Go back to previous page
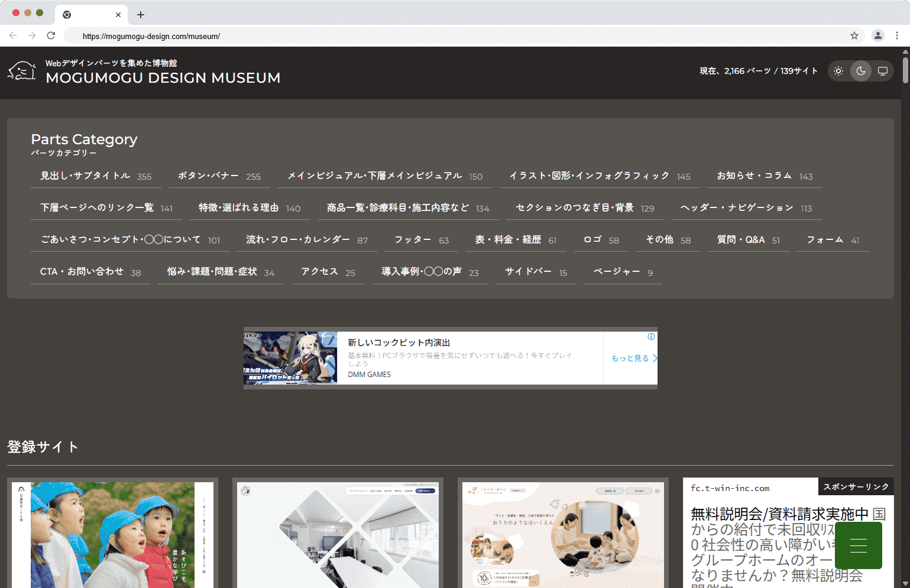The image size is (910, 588). [x=13, y=35]
